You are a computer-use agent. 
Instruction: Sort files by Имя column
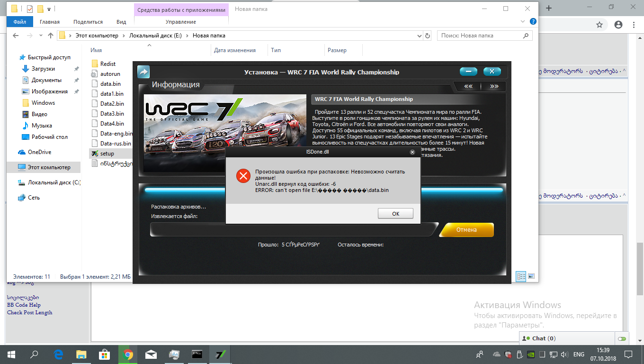tap(96, 50)
